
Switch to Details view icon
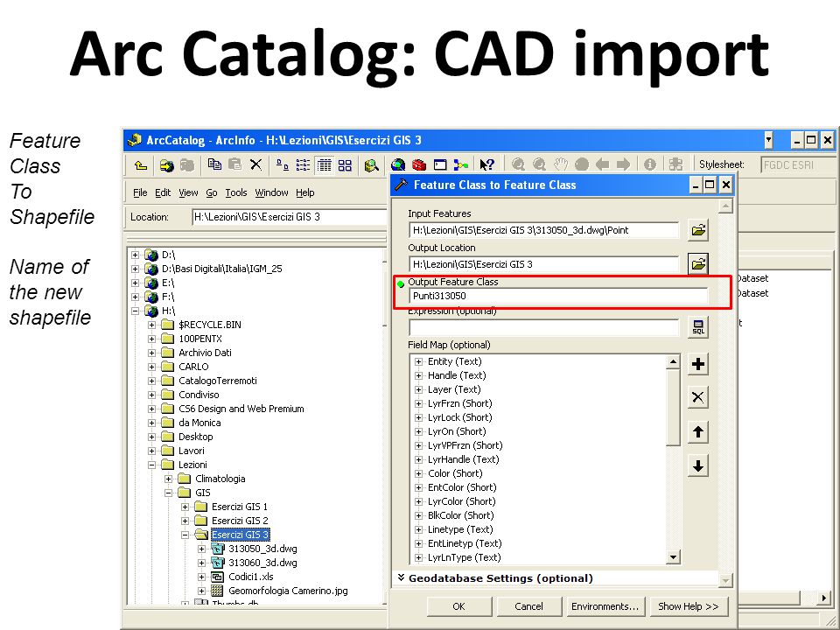324,164
